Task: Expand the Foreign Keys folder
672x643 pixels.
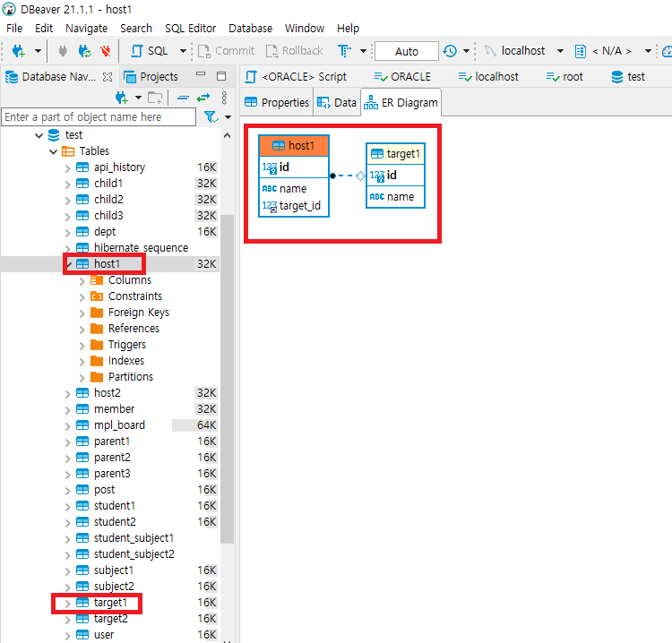Action: (82, 313)
